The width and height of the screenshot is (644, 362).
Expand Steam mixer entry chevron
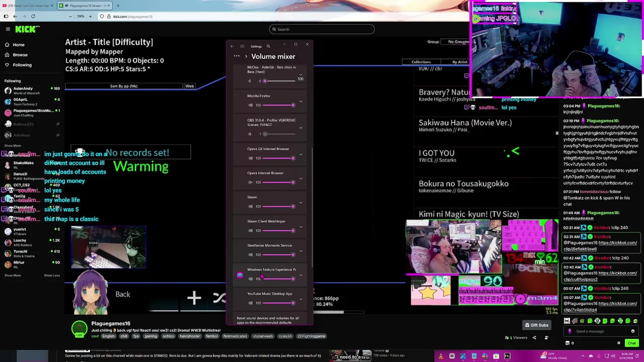pyautogui.click(x=301, y=202)
